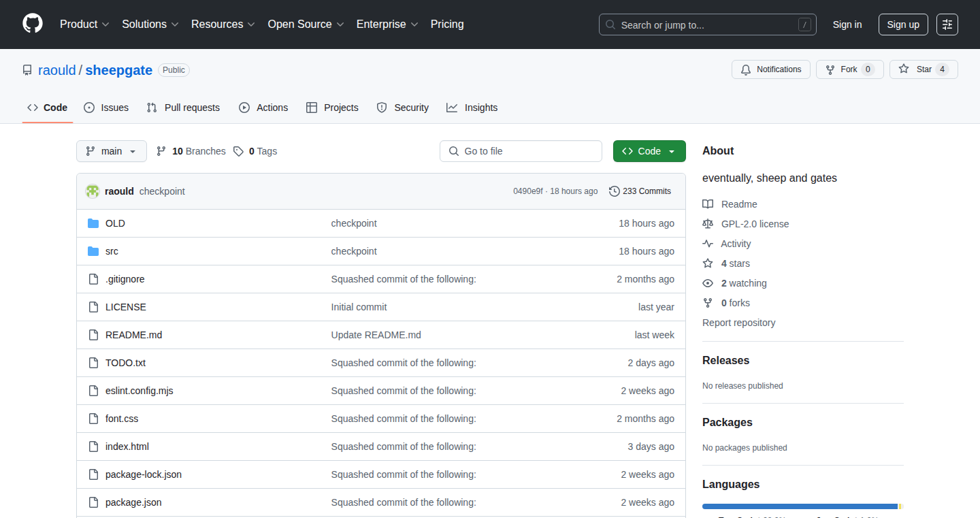
Task: Click the src folder icon
Action: click(93, 251)
